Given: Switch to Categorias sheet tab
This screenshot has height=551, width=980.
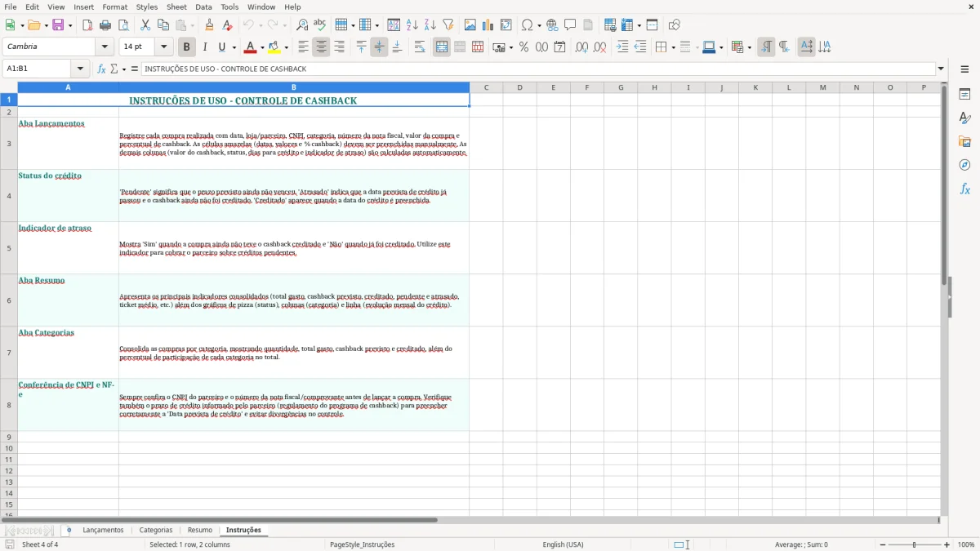Looking at the screenshot, I should pyautogui.click(x=156, y=530).
